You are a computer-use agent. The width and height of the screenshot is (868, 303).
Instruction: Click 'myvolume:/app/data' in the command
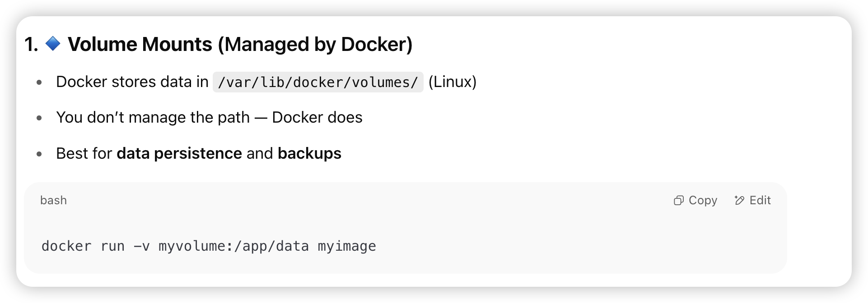pos(233,246)
